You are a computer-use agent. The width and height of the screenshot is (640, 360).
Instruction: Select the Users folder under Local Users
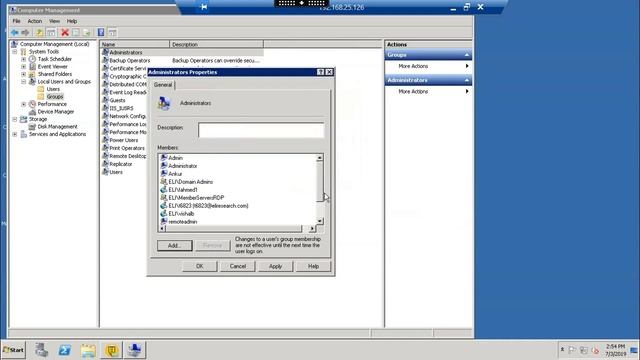pyautogui.click(x=53, y=89)
